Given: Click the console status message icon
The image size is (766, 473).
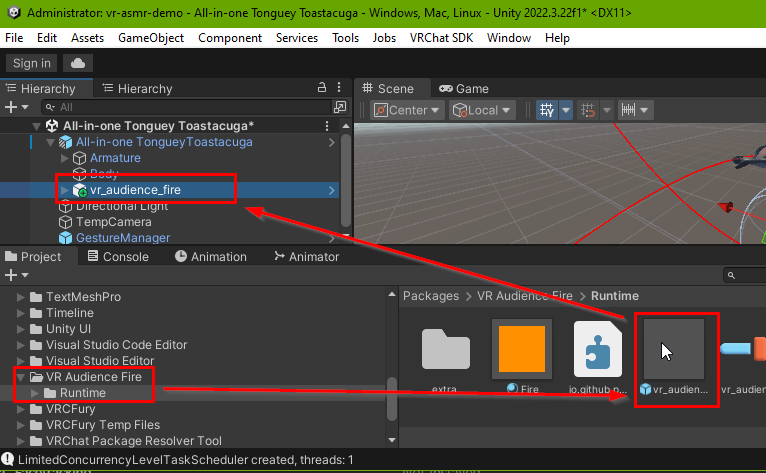Looking at the screenshot, I should coord(7,459).
